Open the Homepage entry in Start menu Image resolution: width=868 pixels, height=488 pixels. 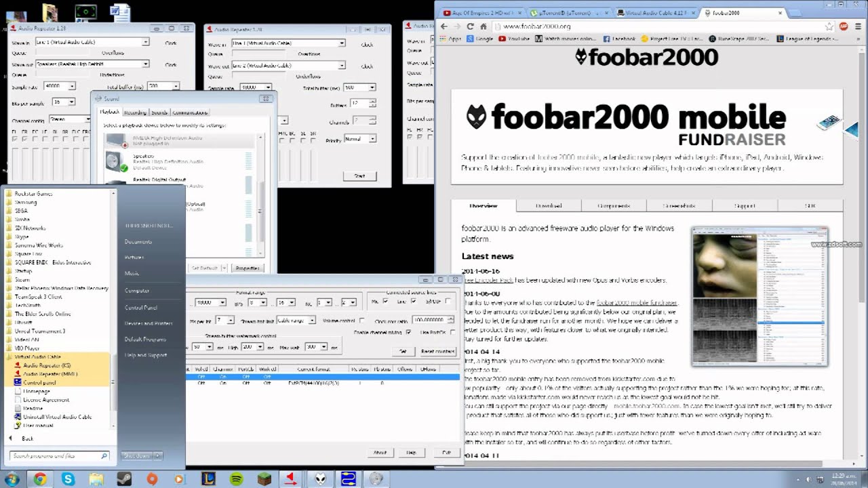pyautogui.click(x=37, y=391)
